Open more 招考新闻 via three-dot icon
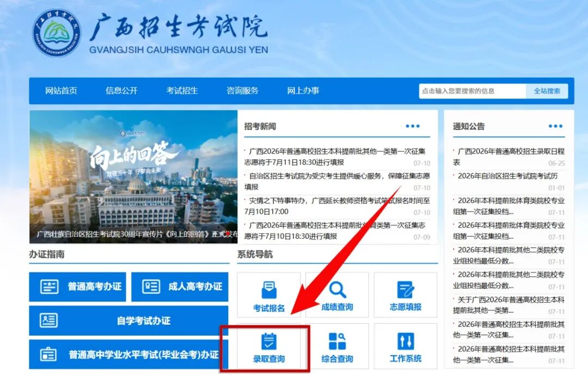The image size is (588, 377). coord(413,126)
